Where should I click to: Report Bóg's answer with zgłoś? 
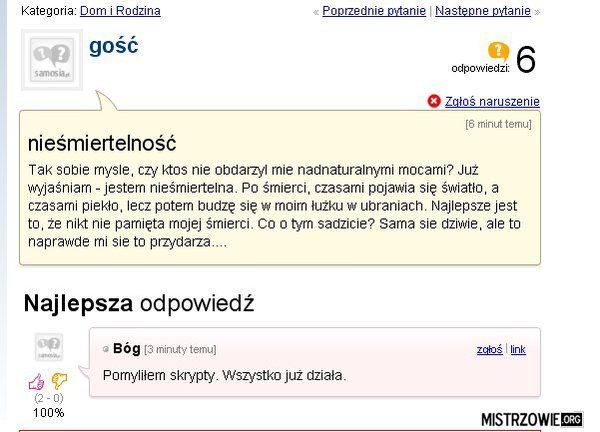pos(489,349)
